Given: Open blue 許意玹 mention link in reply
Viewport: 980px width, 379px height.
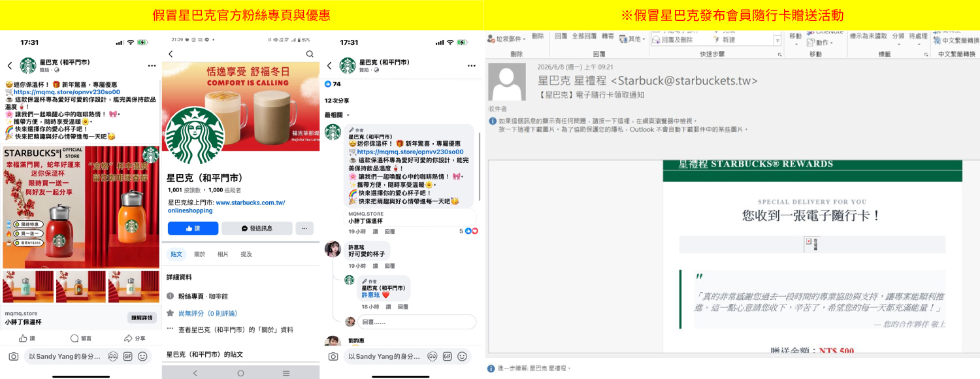Looking at the screenshot, I should pyautogui.click(x=370, y=295).
